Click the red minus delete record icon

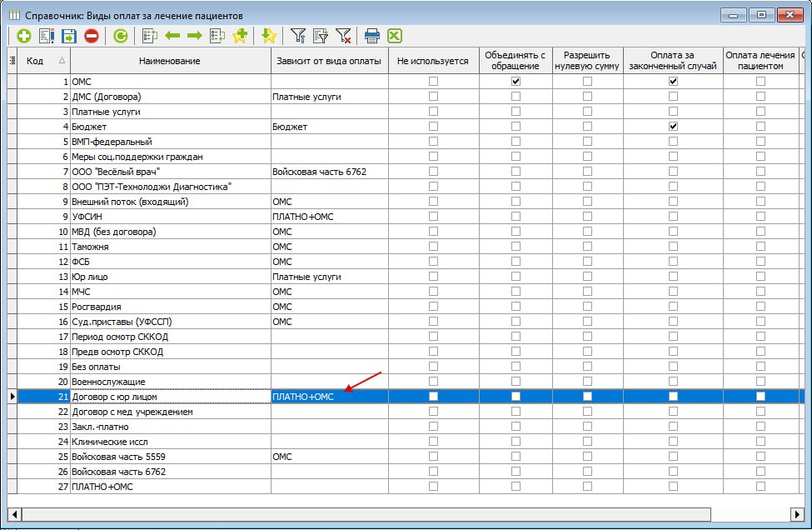92,36
